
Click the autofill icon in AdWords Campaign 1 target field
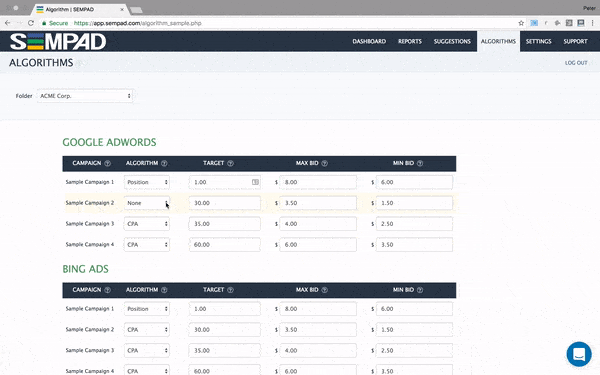click(x=255, y=182)
